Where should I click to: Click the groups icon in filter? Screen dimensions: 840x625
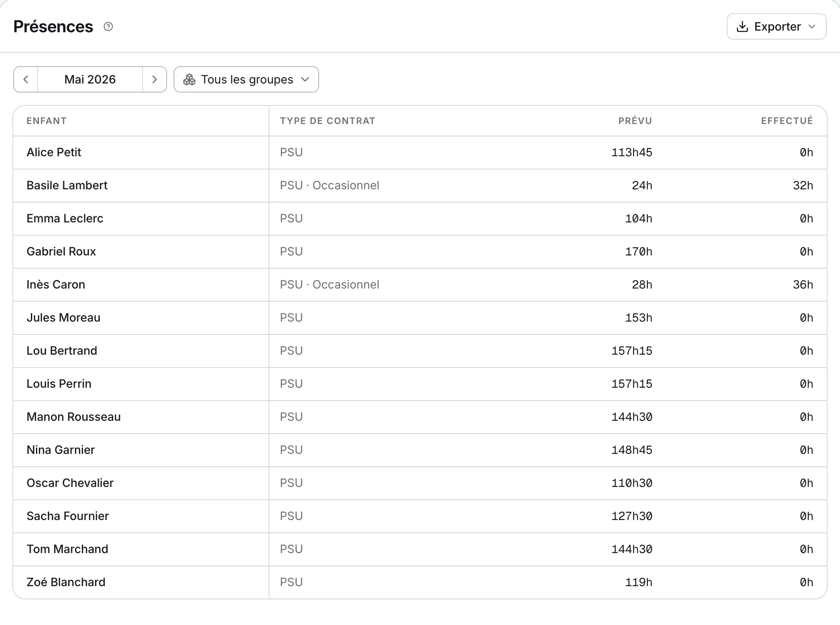coord(189,79)
